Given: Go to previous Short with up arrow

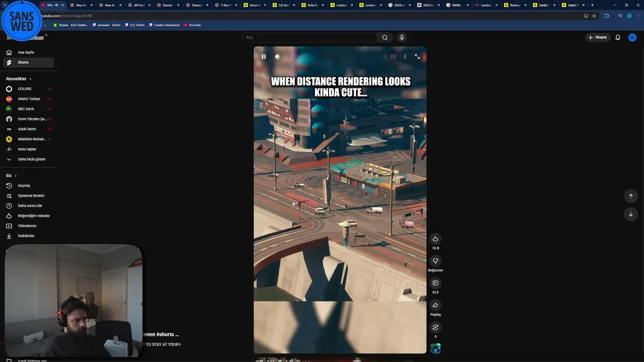Looking at the screenshot, I should (631, 196).
